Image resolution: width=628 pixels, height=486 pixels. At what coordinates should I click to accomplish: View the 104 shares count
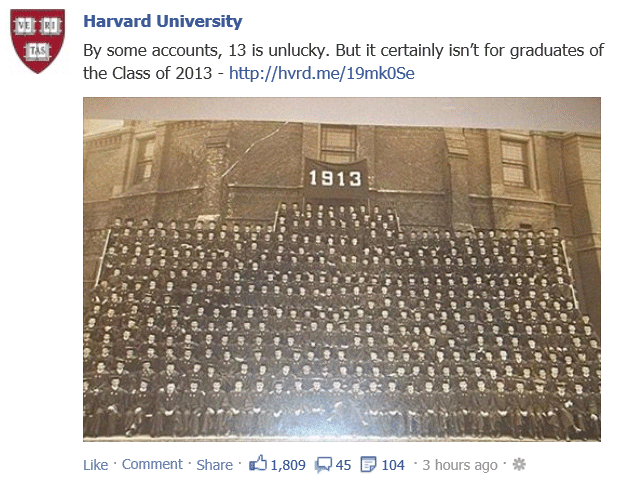pos(393,465)
